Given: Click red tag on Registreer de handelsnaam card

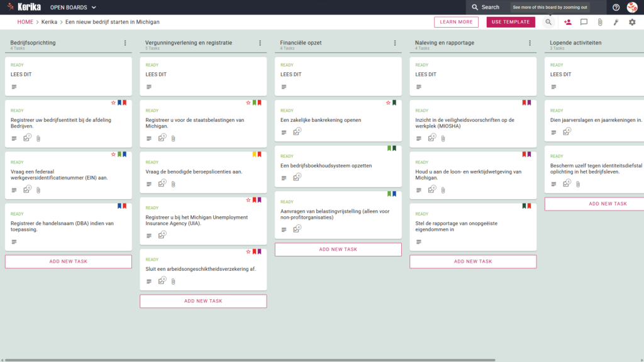Looking at the screenshot, I should [125, 206].
